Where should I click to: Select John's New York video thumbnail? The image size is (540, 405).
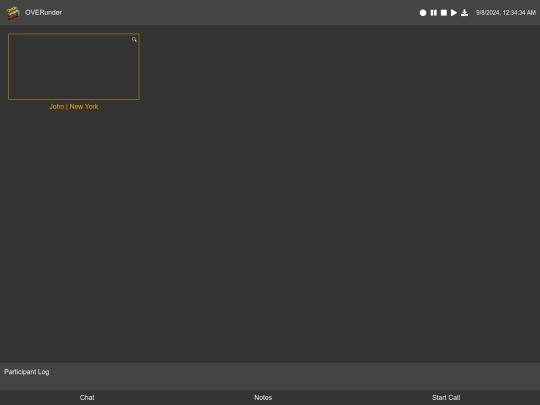(74, 66)
